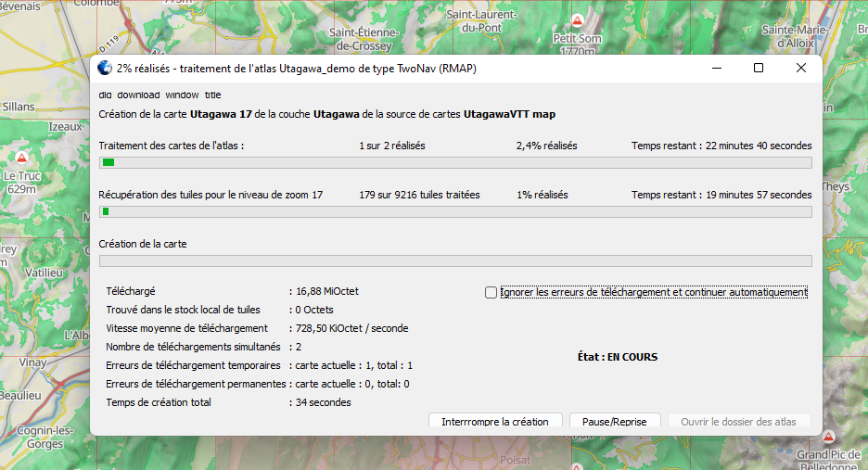Click the 16,88 MiOctet downloaded value
This screenshot has height=470, width=868.
pos(327,291)
